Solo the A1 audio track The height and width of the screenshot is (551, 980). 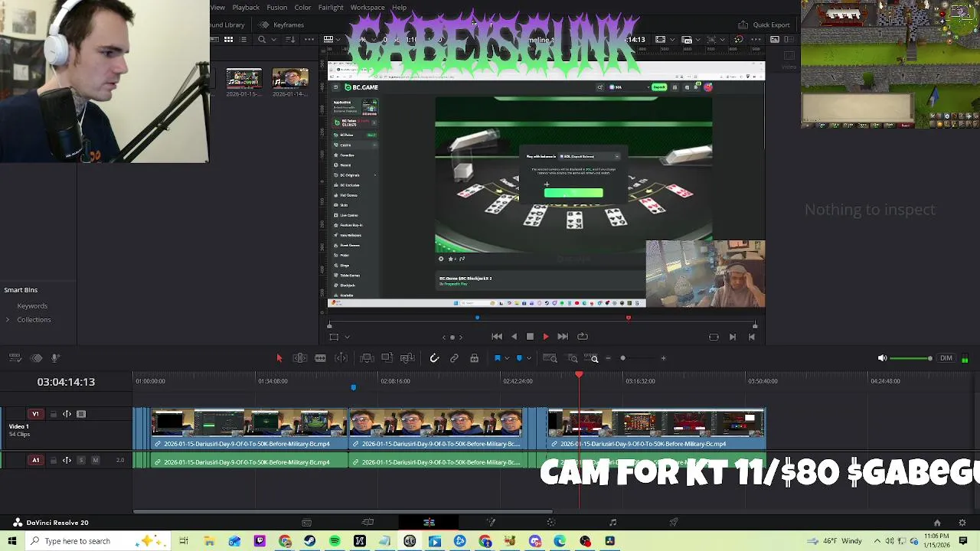tap(81, 460)
